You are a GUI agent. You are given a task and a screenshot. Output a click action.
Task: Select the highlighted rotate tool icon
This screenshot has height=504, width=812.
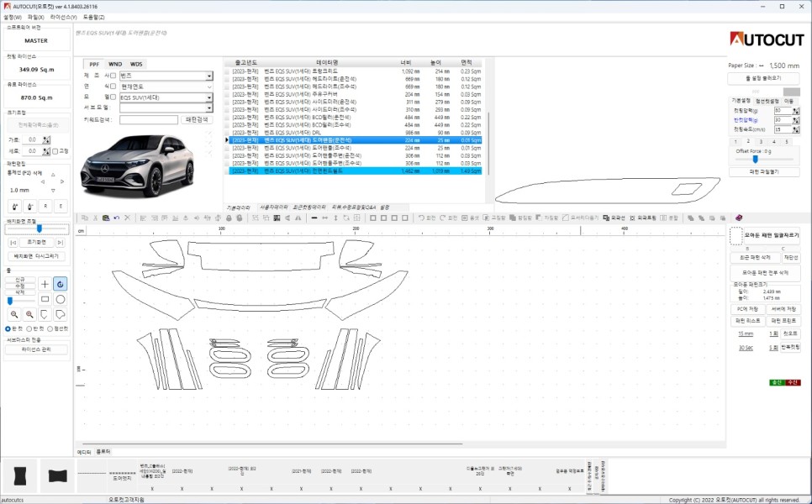coord(60,284)
